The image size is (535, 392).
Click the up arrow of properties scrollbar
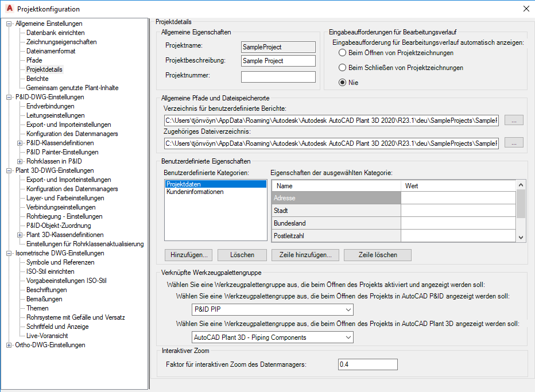[x=521, y=185]
